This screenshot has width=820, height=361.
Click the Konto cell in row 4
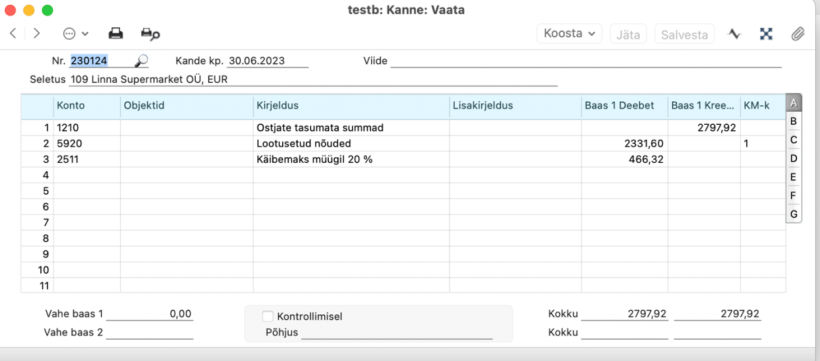pos(87,175)
